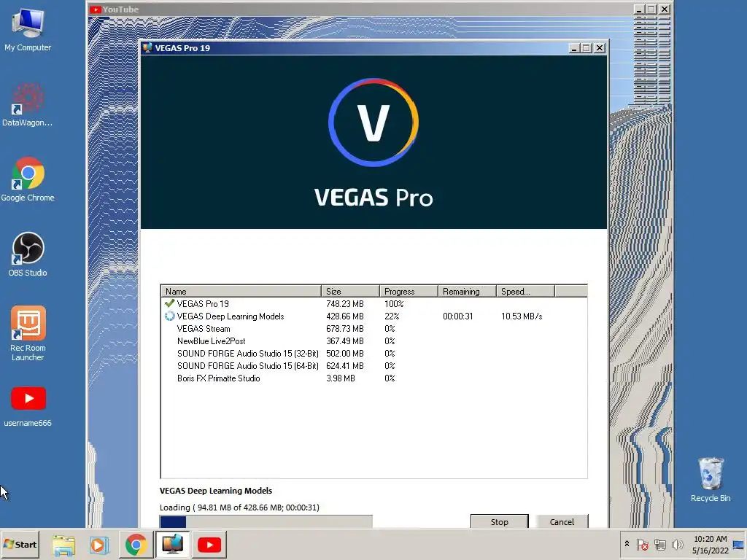Click the green checkmark for VEGAS Pro 19

(169, 303)
